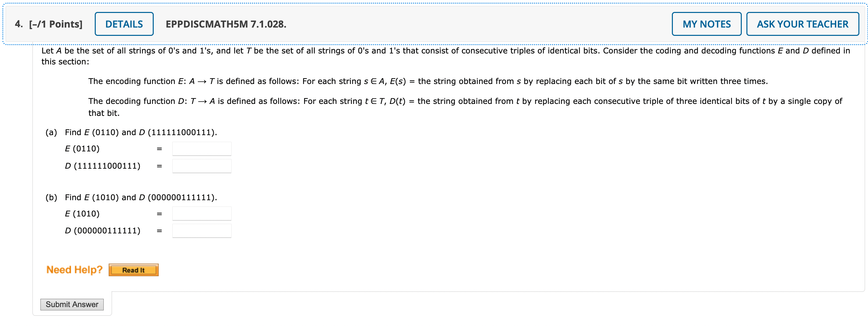Click the E(0110) answer field
Screen dimensions: 868x326
pos(201,148)
